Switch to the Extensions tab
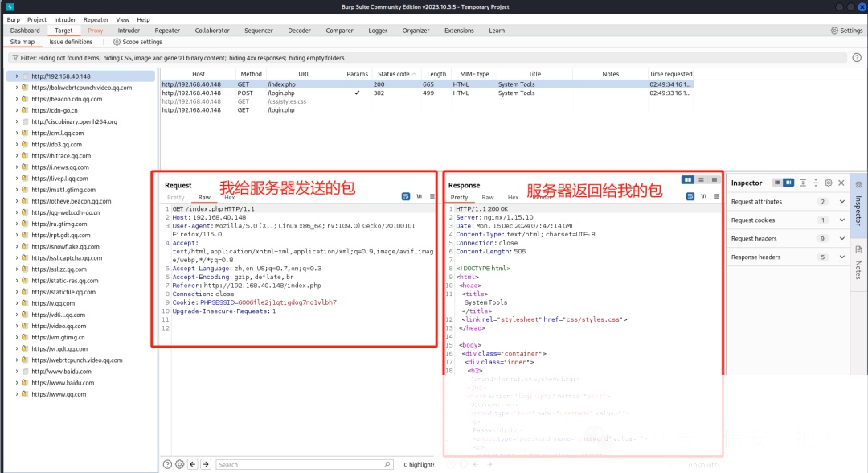Screen dimensions: 868x473 tap(459, 31)
